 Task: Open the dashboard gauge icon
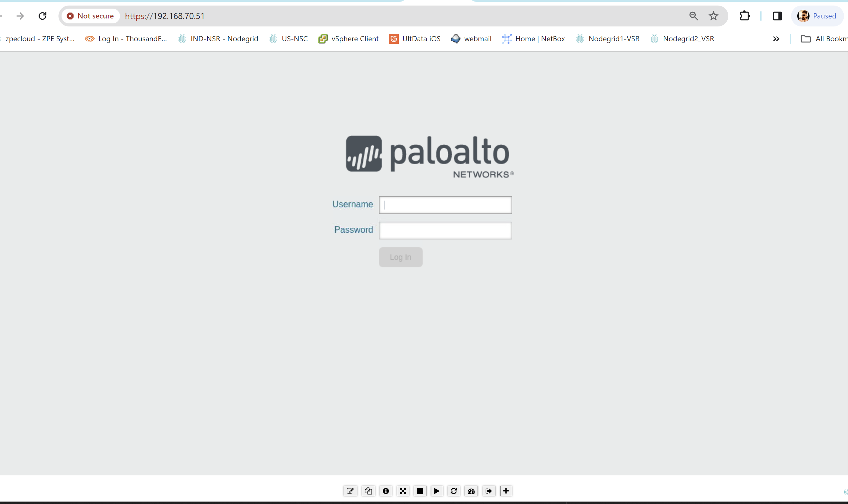point(471,491)
